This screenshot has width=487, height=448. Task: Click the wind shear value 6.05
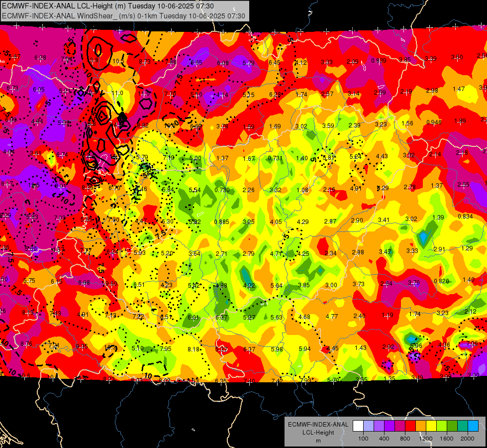[39, 89]
